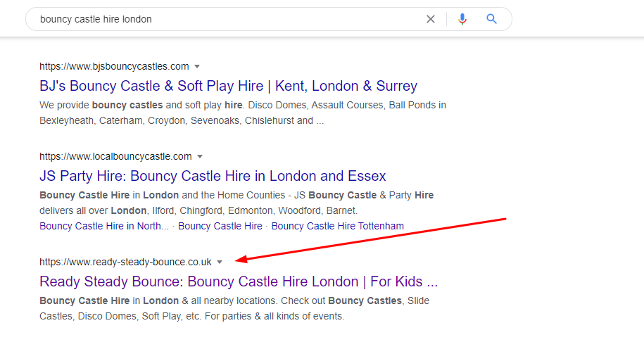644x342 pixels.
Task: Open BJ's Bouncy Castle & Soft Play Hire result
Action: click(x=228, y=86)
